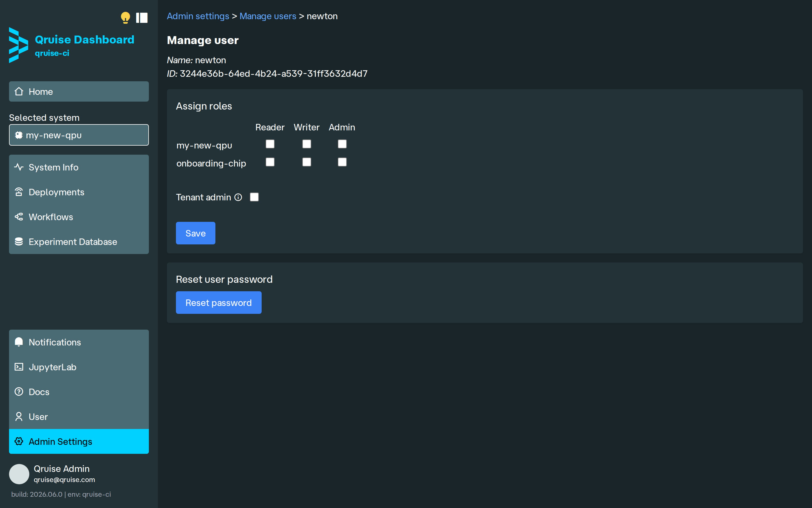Click the Name: newton text
The height and width of the screenshot is (508, 812).
click(x=196, y=60)
